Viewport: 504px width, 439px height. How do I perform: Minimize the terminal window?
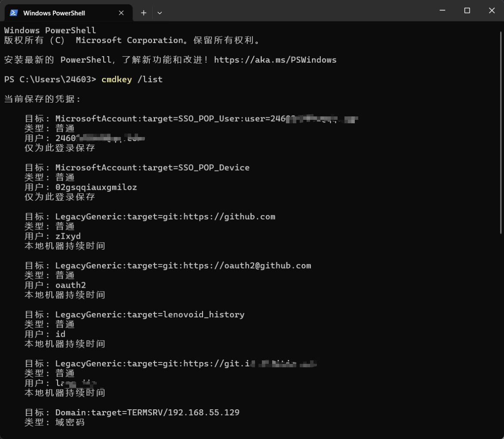[442, 11]
